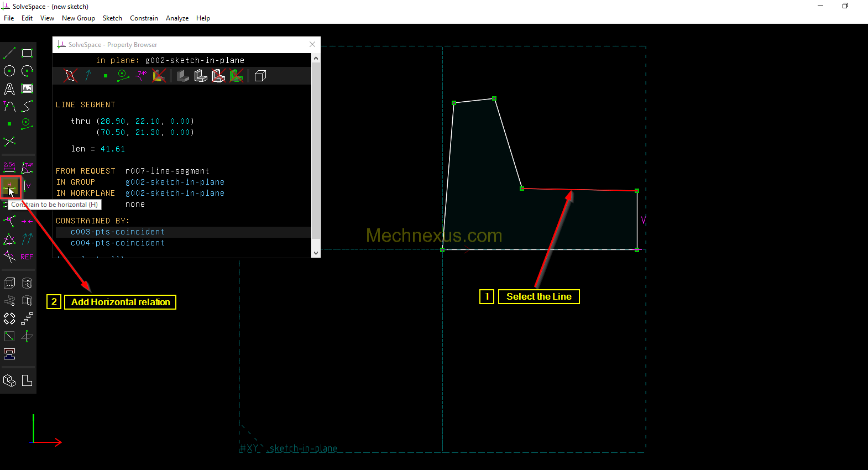This screenshot has width=868, height=470.
Task: Open the File menu
Action: pyautogui.click(x=9, y=18)
